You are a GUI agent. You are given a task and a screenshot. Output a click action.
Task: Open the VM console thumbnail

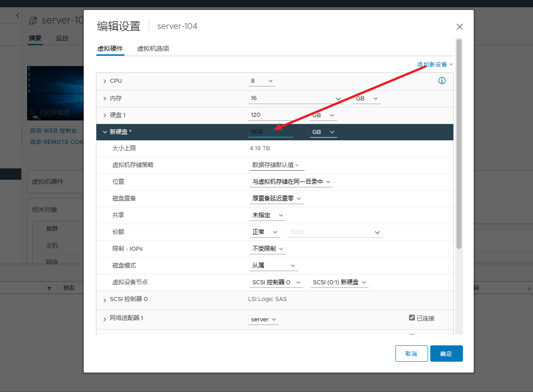[x=55, y=93]
